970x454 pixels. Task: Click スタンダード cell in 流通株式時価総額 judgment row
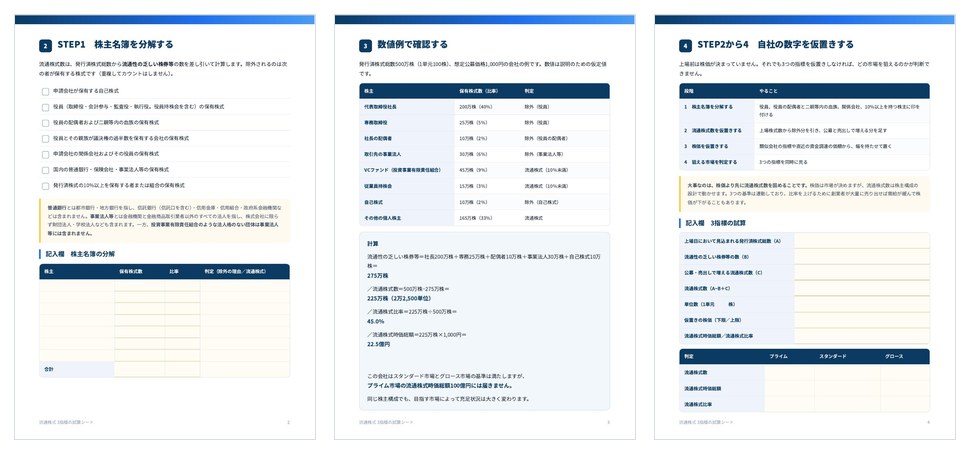(847, 388)
